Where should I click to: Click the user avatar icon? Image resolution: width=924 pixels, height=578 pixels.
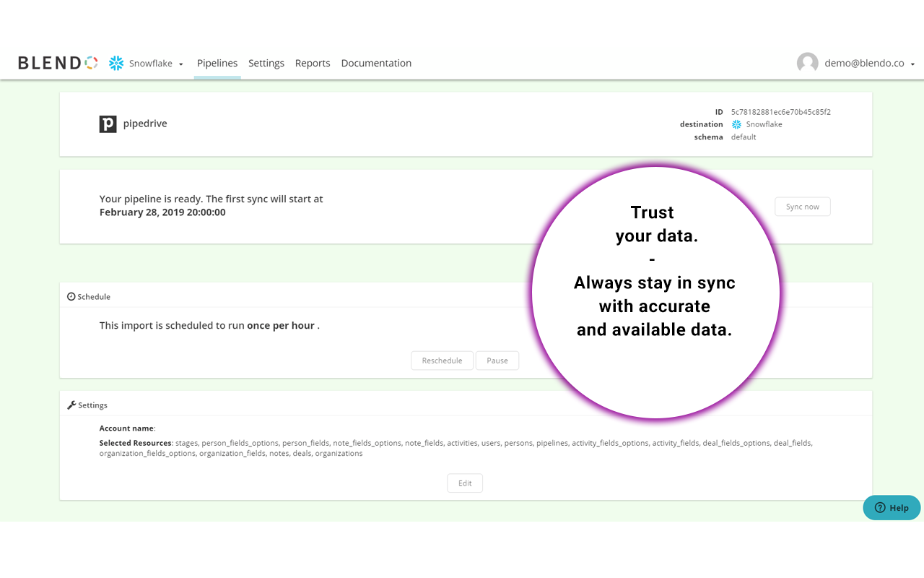pos(808,62)
